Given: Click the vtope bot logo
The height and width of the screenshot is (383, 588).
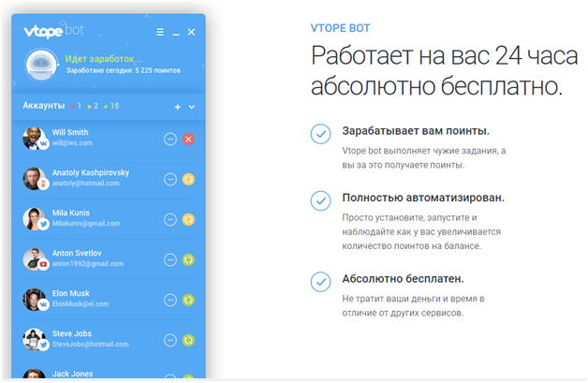Looking at the screenshot, I should pyautogui.click(x=53, y=31).
